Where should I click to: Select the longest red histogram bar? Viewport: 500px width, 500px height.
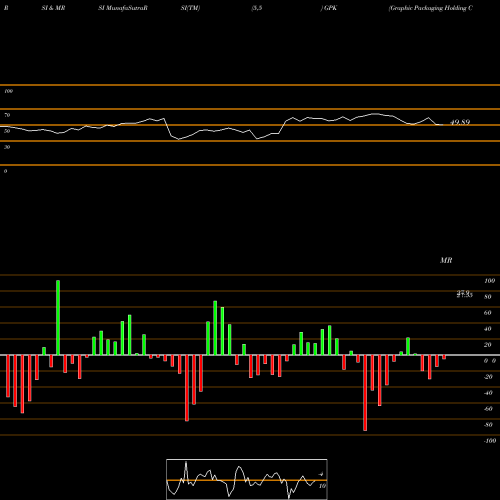pyautogui.click(x=365, y=393)
